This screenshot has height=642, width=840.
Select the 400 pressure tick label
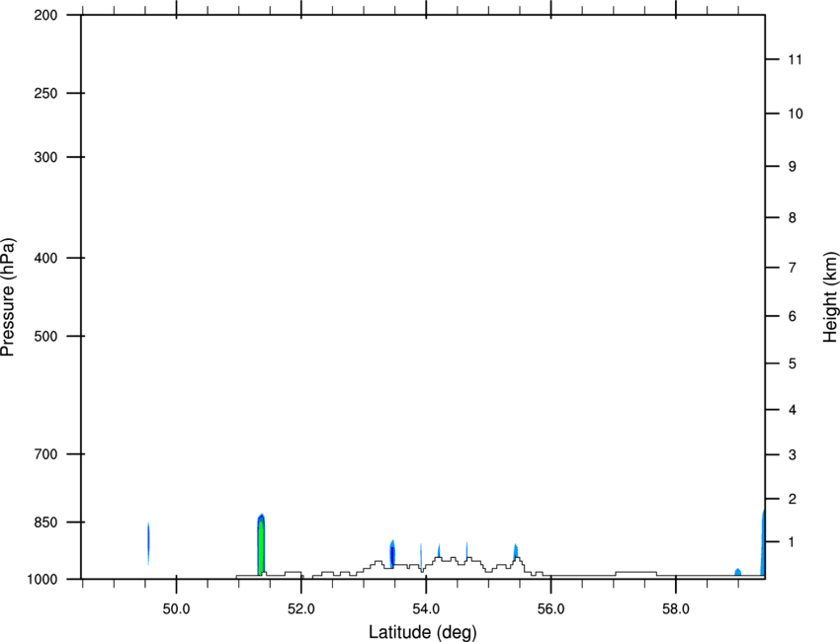[45, 258]
